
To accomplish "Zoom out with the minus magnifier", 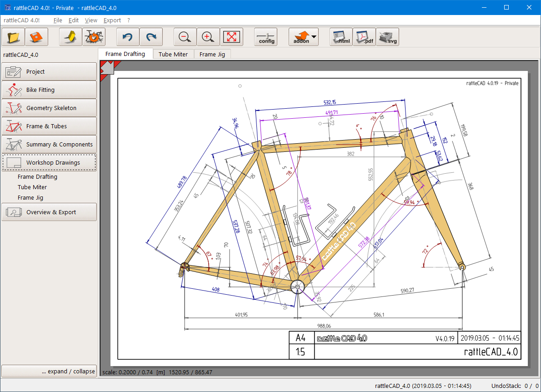I will 185,37.
